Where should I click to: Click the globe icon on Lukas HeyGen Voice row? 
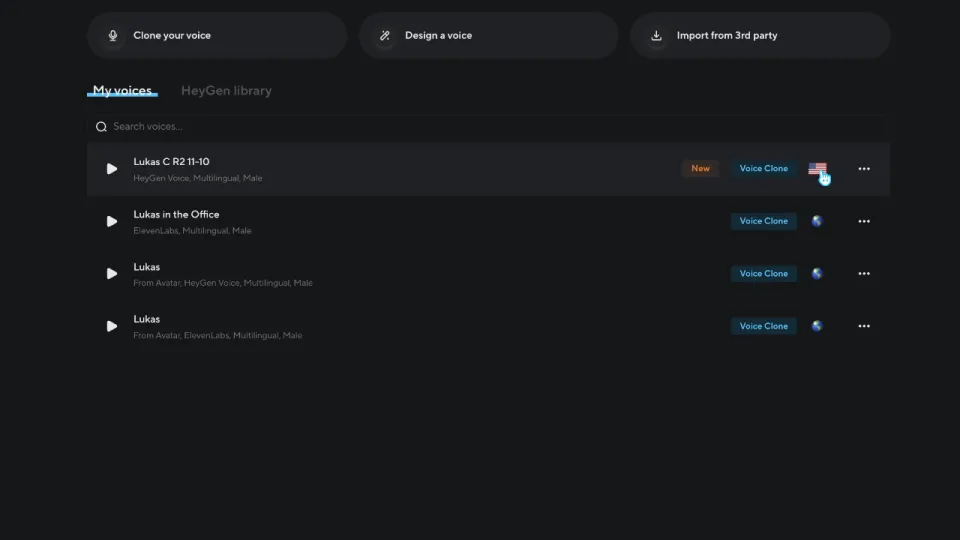(817, 274)
